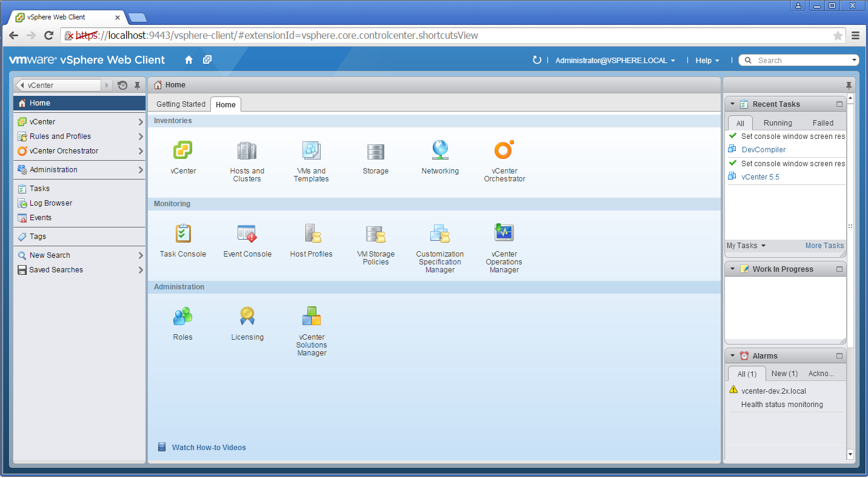Collapse the Work In Progress panel
868x478 pixels.
click(x=732, y=269)
